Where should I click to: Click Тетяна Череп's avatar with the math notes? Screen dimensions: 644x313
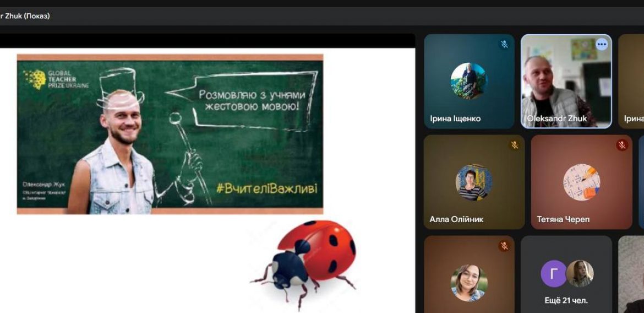(x=581, y=182)
